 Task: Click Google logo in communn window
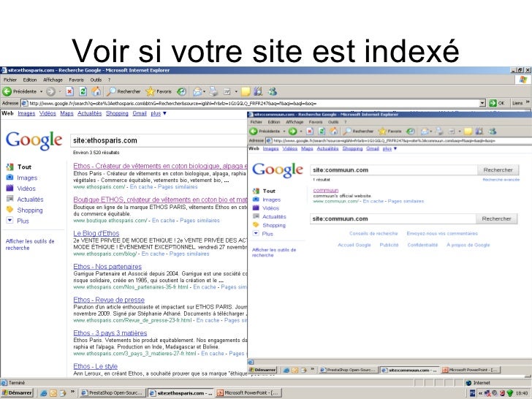[278, 170]
